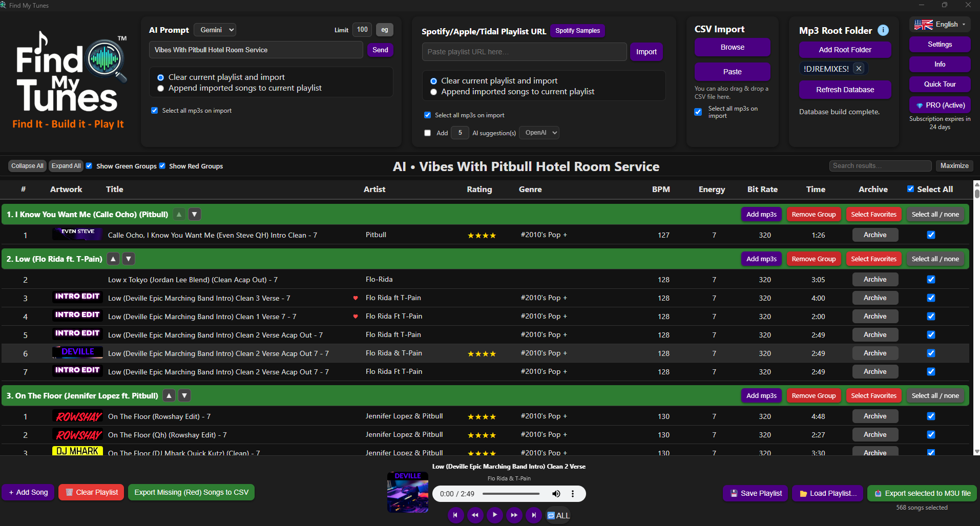Click the 'eg' example icon beside the Limit field
The height and width of the screenshot is (526, 980).
pyautogui.click(x=384, y=30)
